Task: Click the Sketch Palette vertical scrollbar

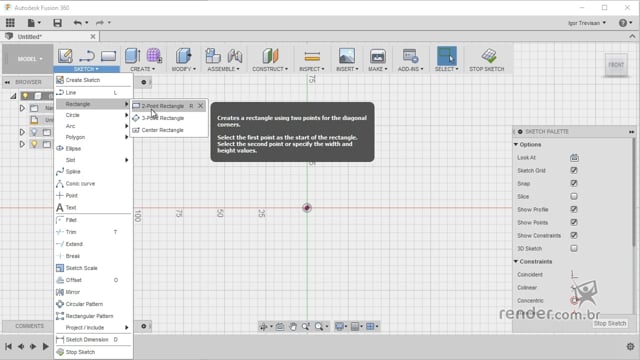Action: [633, 192]
